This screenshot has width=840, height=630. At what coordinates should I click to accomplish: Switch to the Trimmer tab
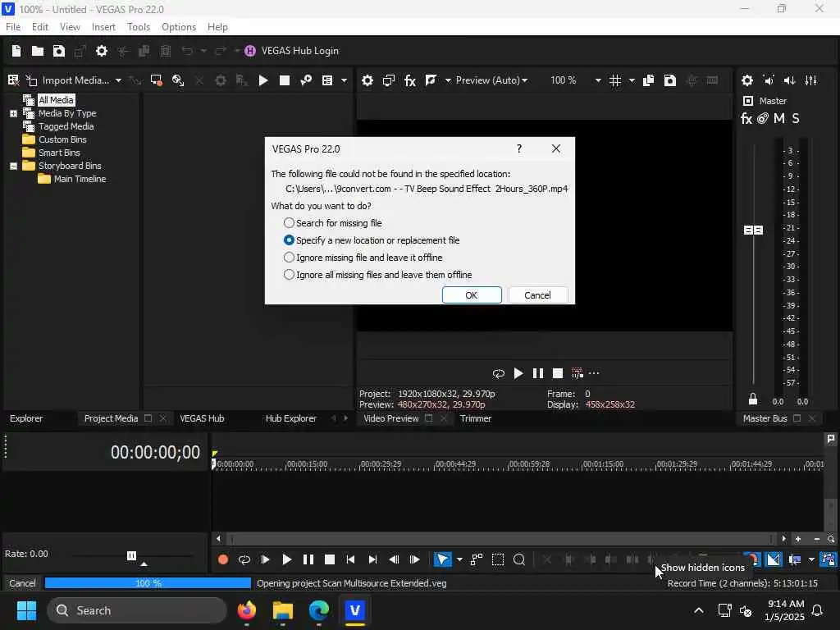[476, 418]
